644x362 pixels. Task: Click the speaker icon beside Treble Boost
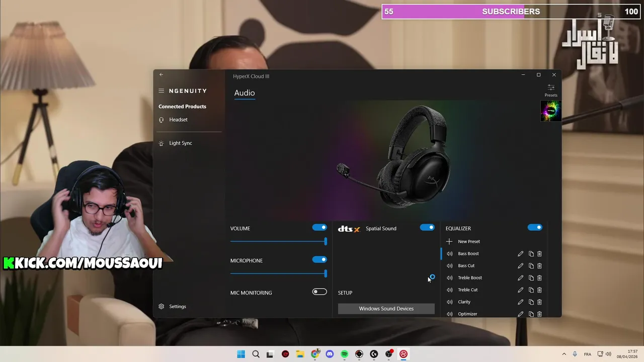tap(450, 278)
